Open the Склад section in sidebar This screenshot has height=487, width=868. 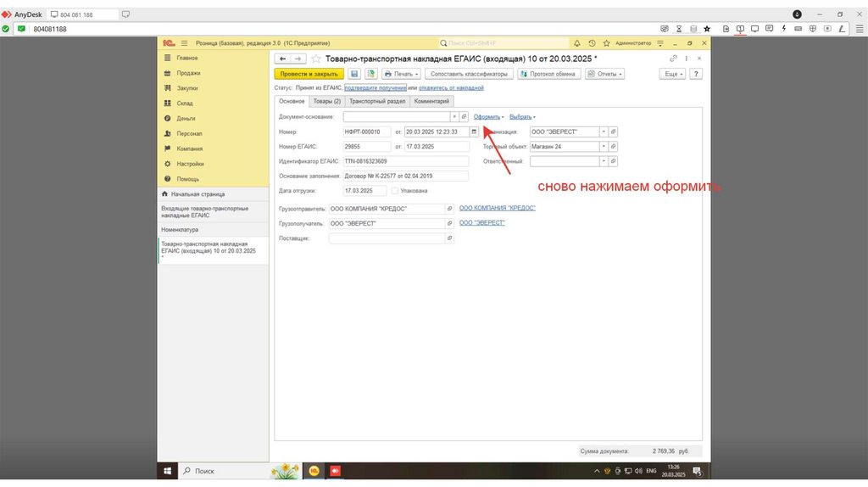pos(185,104)
